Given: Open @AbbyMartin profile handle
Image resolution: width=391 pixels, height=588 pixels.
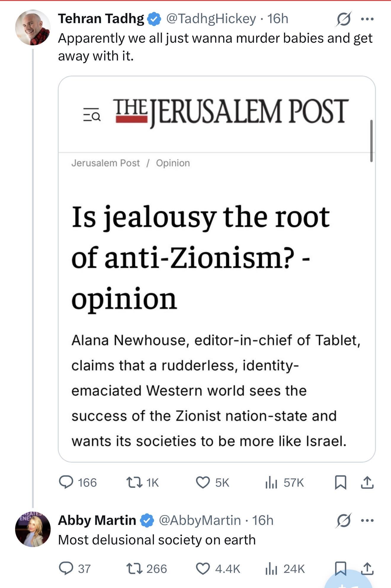Looking at the screenshot, I should [x=200, y=520].
